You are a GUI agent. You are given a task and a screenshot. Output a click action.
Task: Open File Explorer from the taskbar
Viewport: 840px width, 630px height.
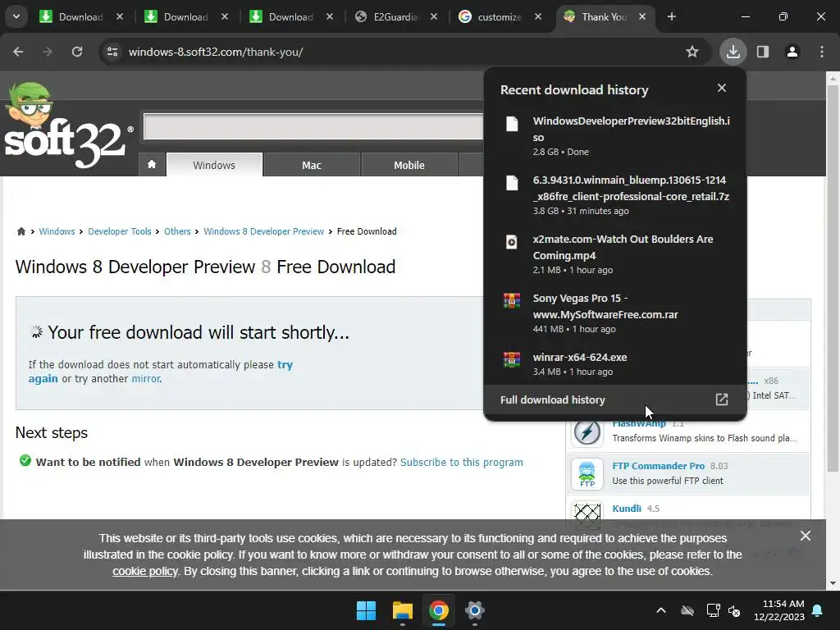402,610
